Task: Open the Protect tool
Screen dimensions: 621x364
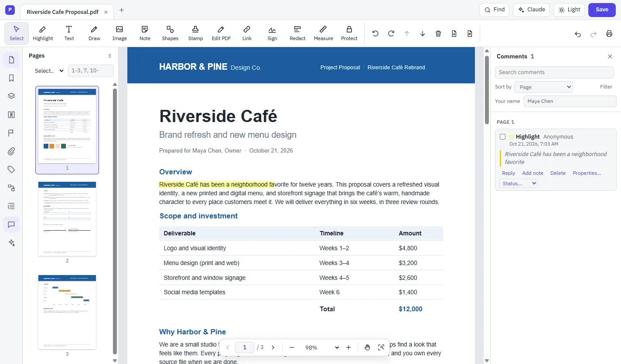Action: pyautogui.click(x=349, y=34)
